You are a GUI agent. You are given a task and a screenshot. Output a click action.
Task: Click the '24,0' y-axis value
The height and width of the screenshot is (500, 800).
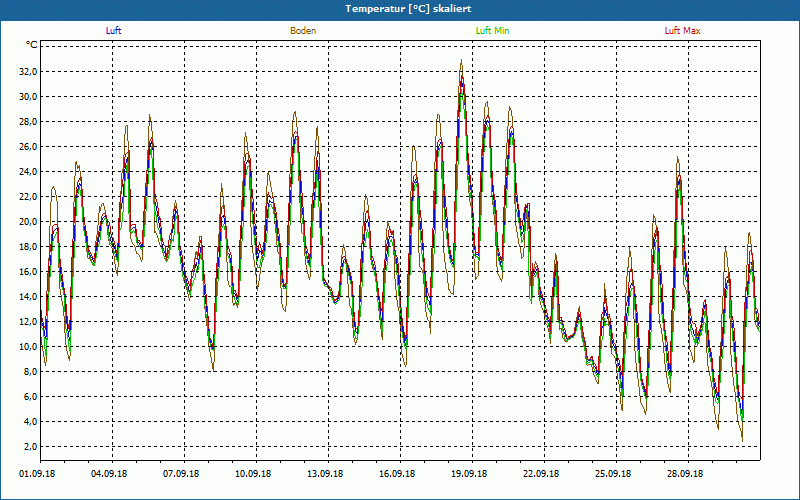click(29, 171)
